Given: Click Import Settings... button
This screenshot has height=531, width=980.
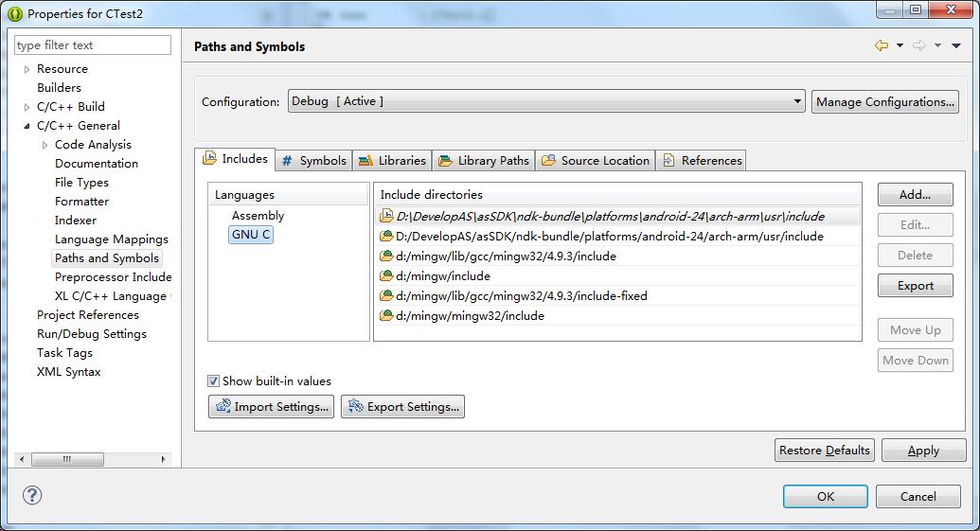Looking at the screenshot, I should [x=271, y=407].
